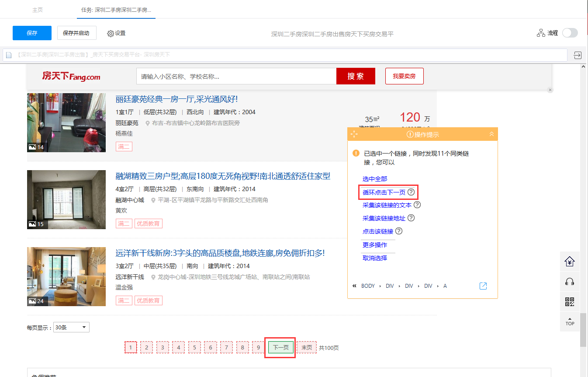Click the move handle on 操作提示 panel

coord(354,134)
